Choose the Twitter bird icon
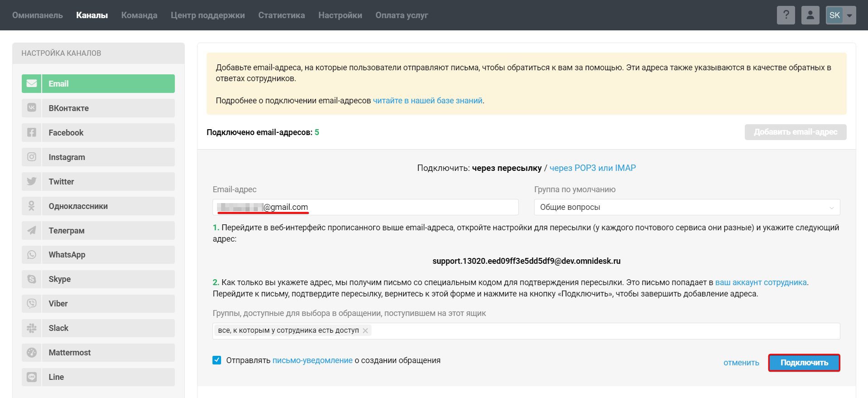 tap(32, 182)
